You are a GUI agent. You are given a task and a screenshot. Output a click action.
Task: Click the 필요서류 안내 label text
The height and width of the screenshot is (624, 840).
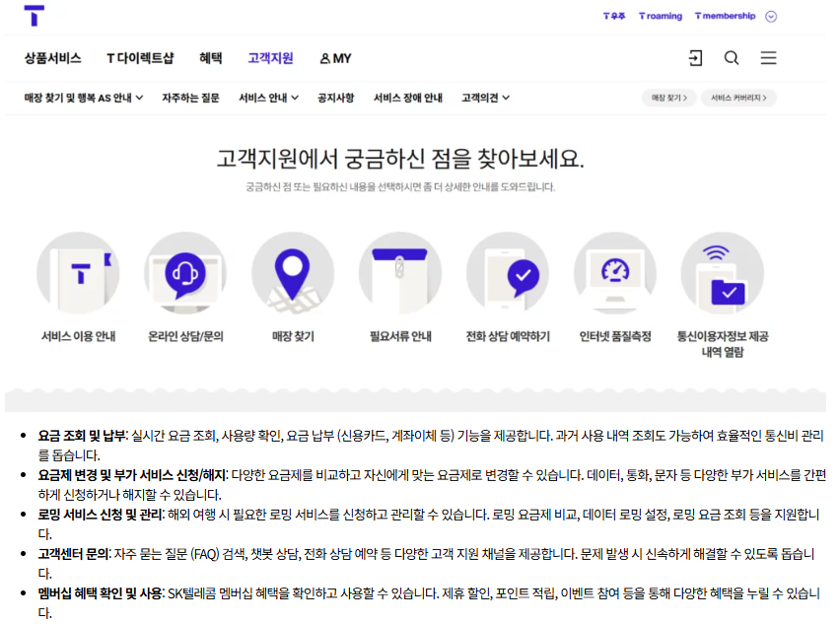pyautogui.click(x=400, y=336)
